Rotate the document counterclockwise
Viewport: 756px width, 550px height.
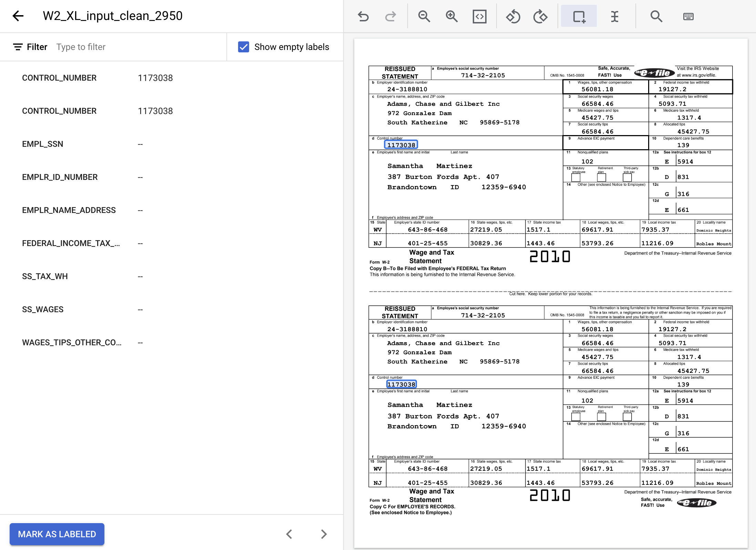(x=513, y=16)
